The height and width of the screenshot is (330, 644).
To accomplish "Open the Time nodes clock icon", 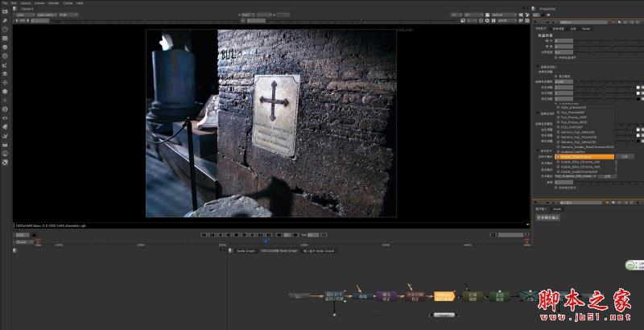I will coord(5,30).
